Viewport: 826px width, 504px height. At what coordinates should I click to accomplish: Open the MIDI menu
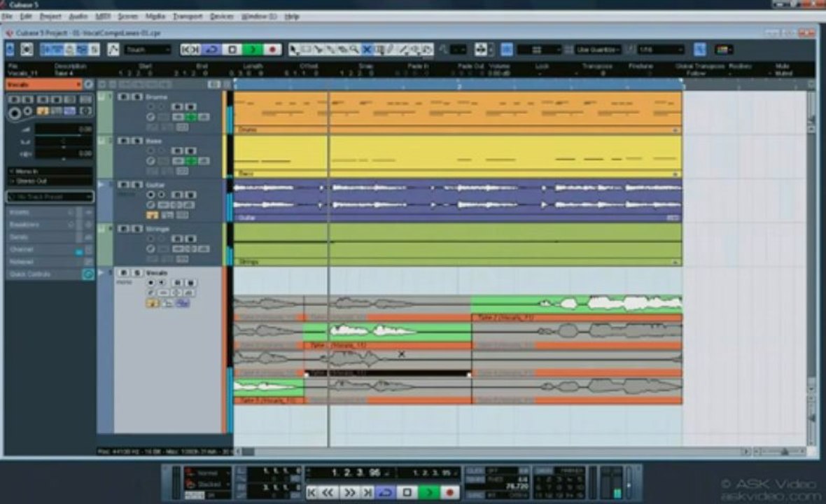[x=103, y=16]
